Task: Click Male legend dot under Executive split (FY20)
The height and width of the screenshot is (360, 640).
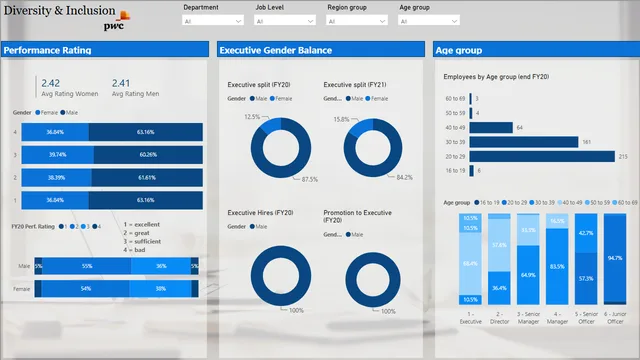Action: tap(252, 98)
